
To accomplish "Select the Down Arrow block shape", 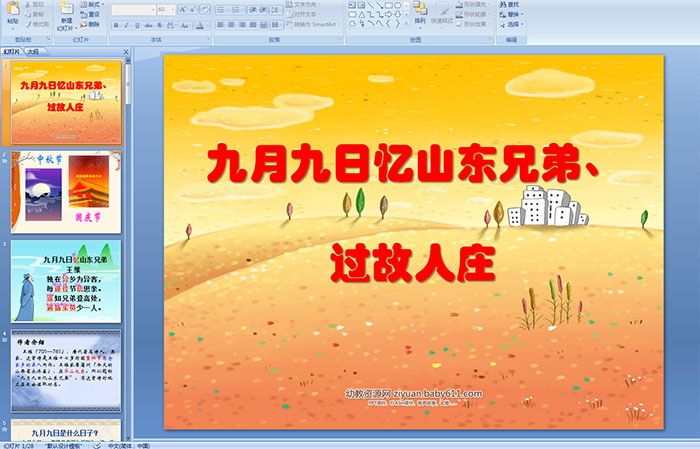I will [397, 14].
